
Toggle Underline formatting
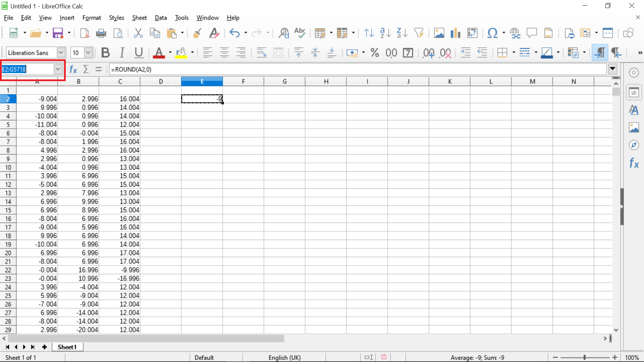pos(139,53)
